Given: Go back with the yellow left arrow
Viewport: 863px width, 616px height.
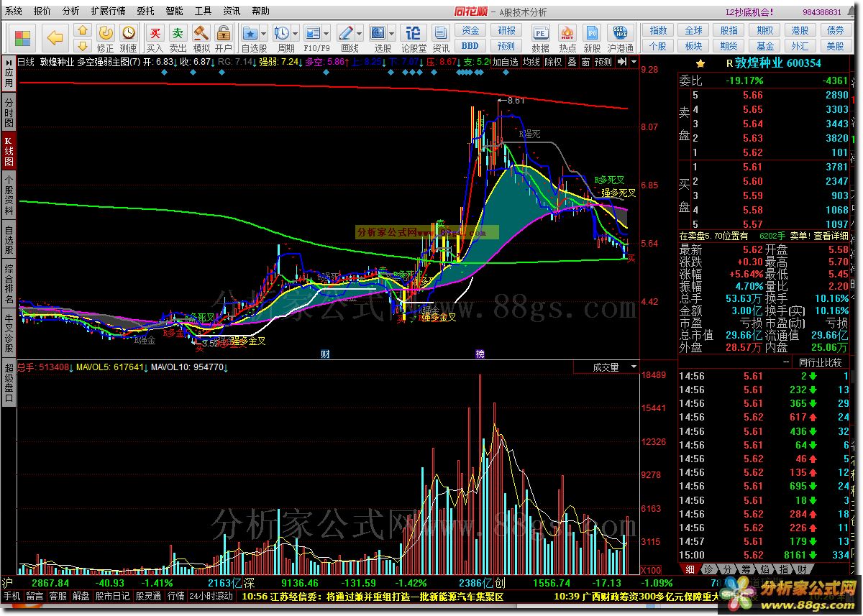Looking at the screenshot, I should [55, 37].
